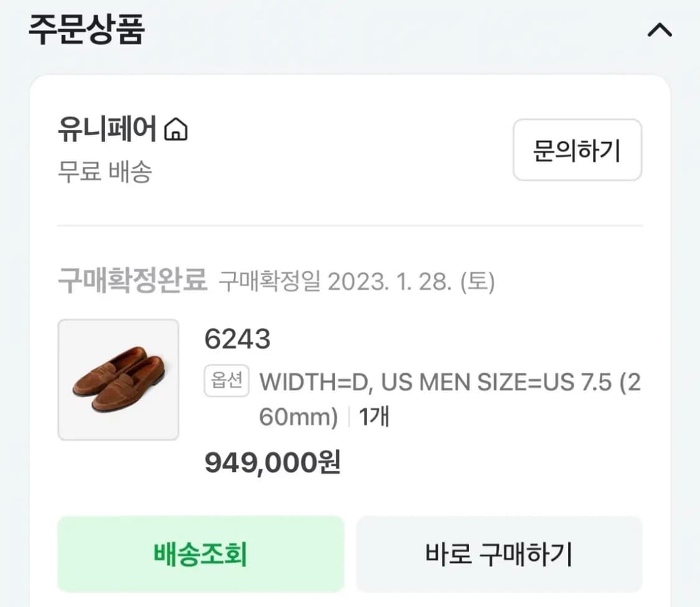Click the 구매확정일 label
This screenshot has width=700, height=607.
pos(269,283)
